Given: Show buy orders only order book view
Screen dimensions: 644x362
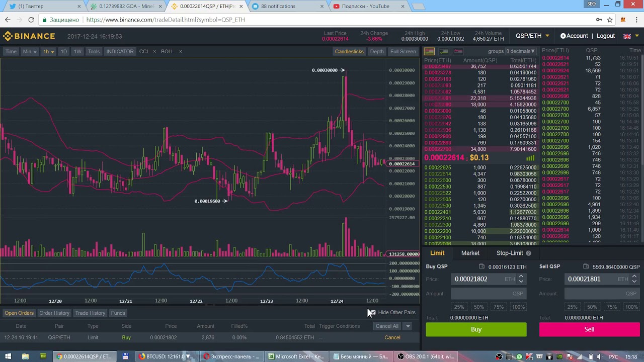Looking at the screenshot, I should coord(444,51).
